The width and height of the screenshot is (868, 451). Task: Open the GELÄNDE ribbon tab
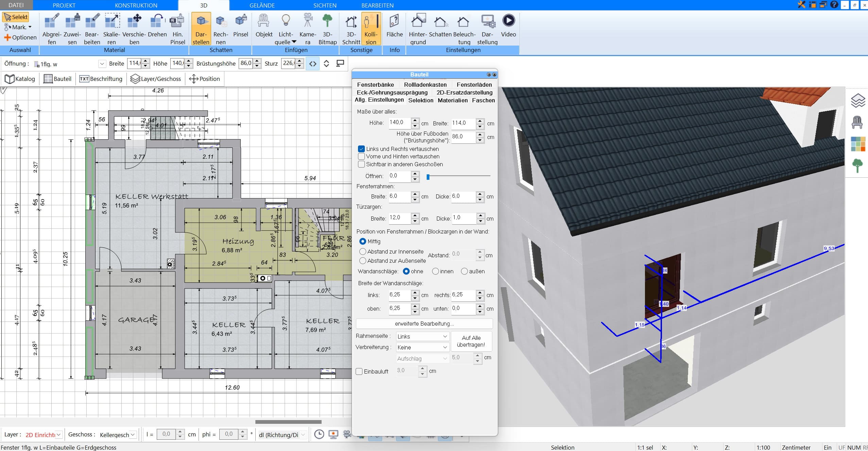262,5
